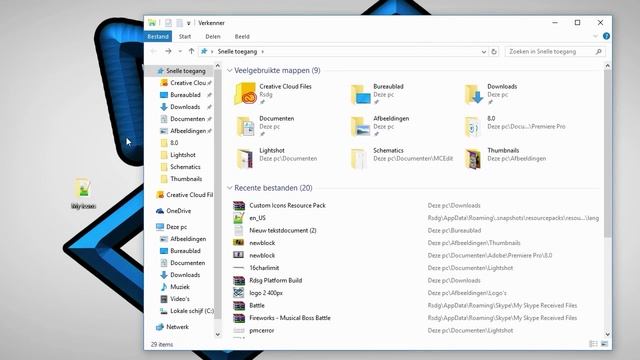
Task: Open quick access toolbar customize dropdown
Action: (189, 23)
